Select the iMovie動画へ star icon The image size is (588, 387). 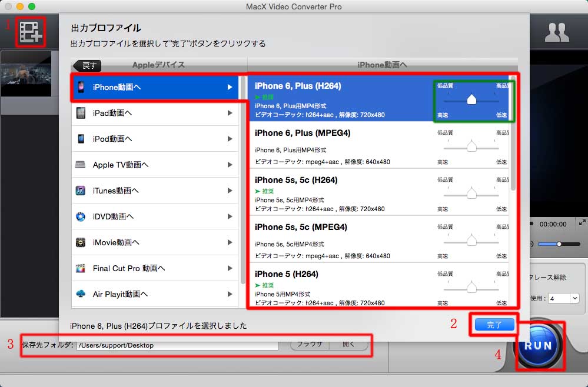click(80, 242)
